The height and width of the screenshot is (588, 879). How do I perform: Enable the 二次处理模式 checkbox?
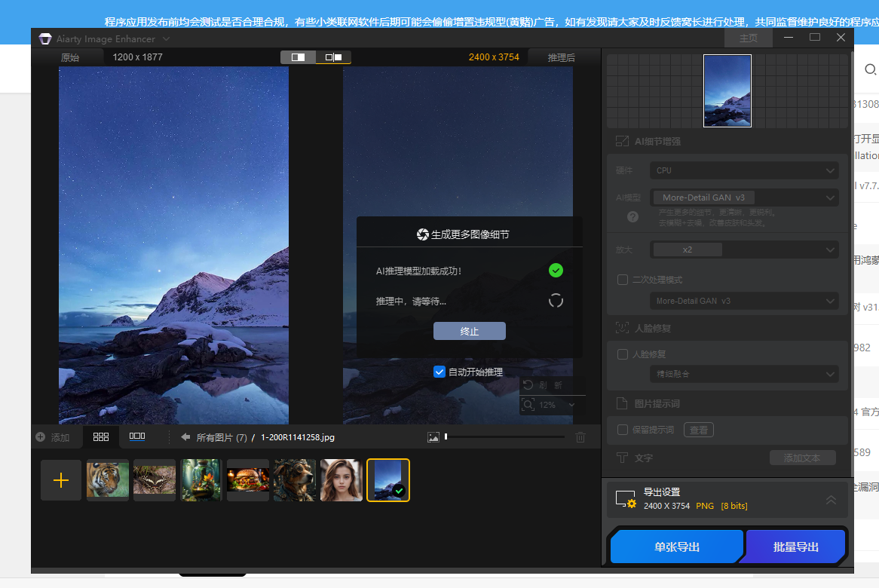coord(623,280)
